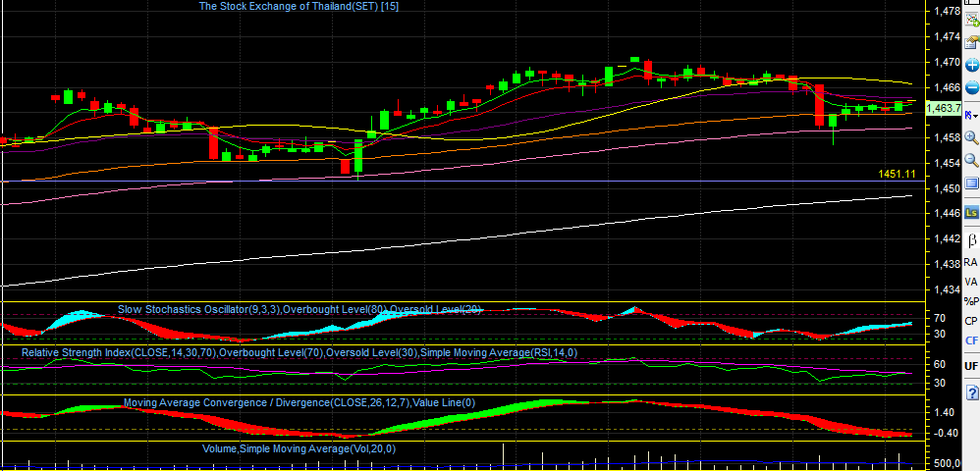Click the Volume, Simple Moving Average label
Viewport: 980px width, 471px height.
tap(299, 448)
